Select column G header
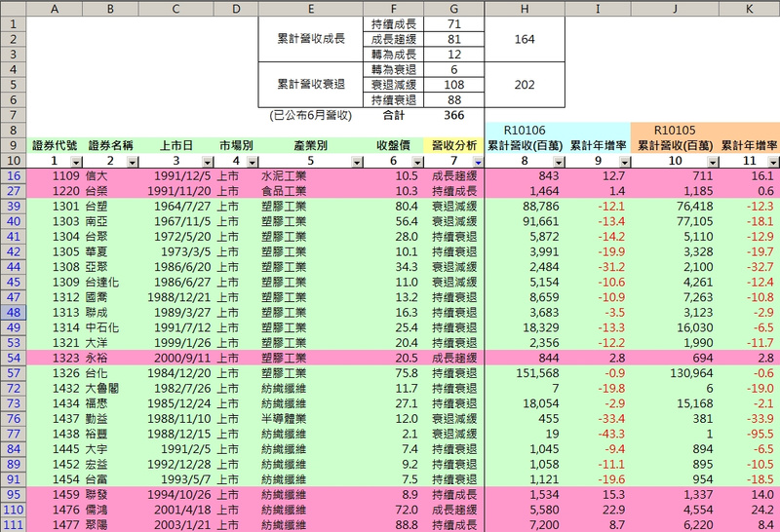780x532 pixels. (453, 9)
